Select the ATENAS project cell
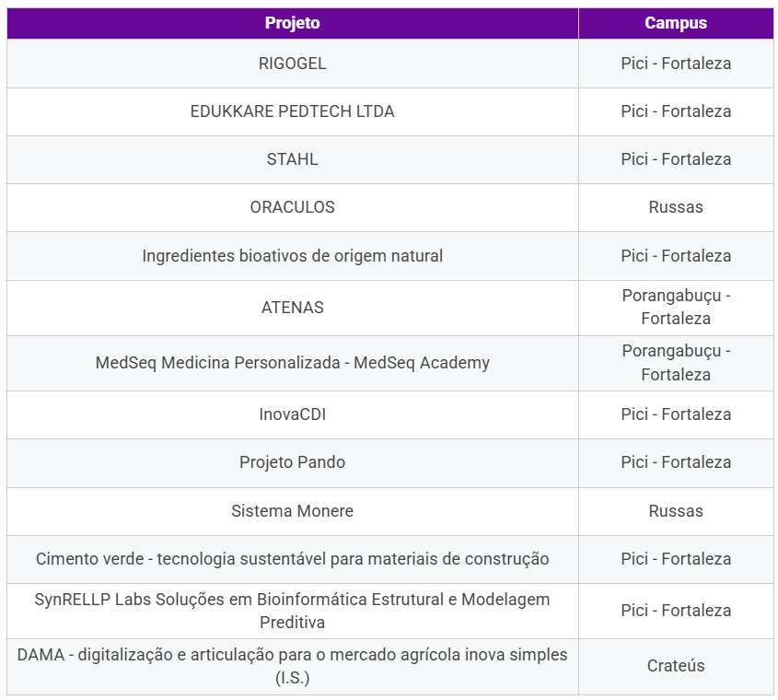 pyautogui.click(x=292, y=308)
